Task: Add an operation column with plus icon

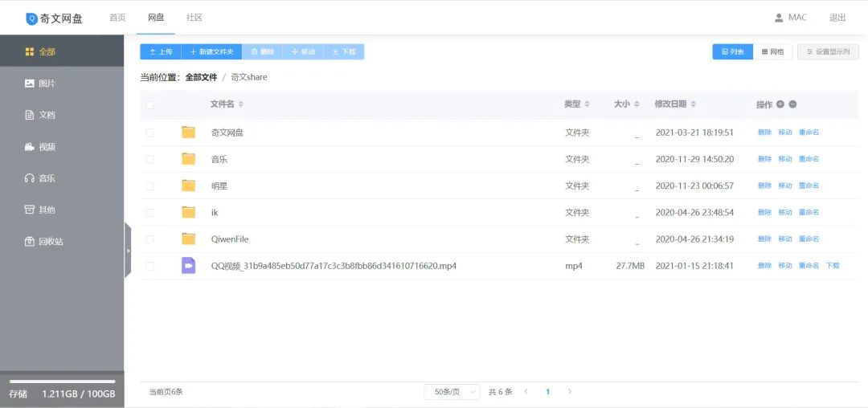Action: point(780,104)
